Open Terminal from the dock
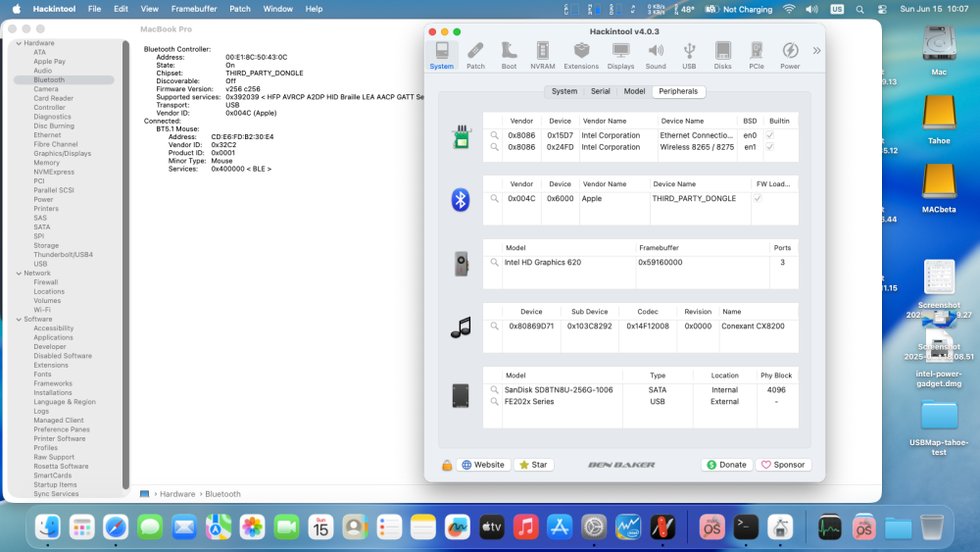 746,527
